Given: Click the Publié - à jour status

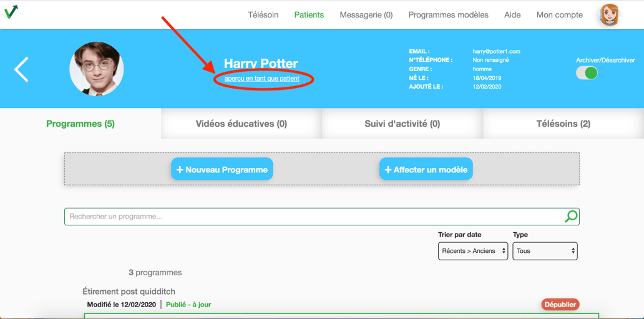Looking at the screenshot, I should [188, 305].
